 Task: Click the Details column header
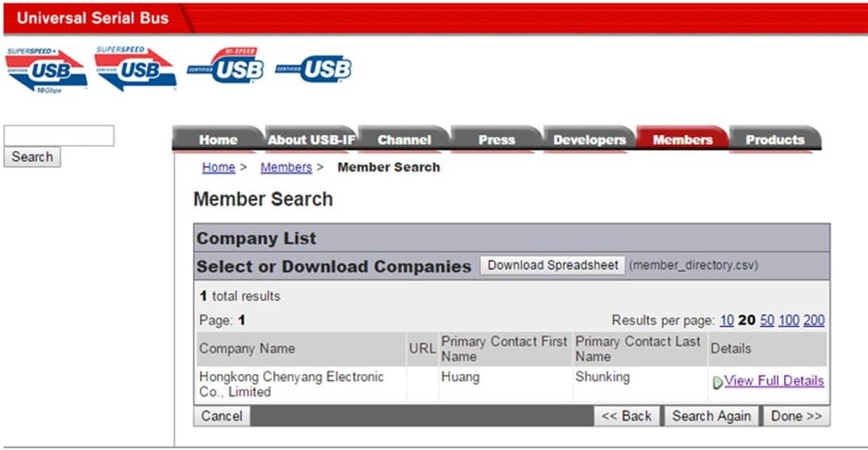767,348
